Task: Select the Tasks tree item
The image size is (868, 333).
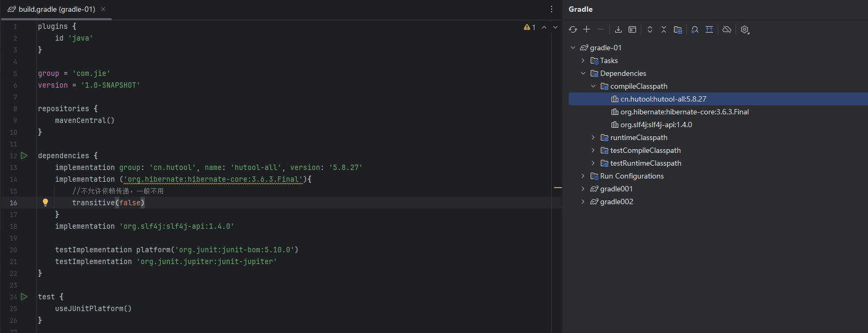Action: 609,60
